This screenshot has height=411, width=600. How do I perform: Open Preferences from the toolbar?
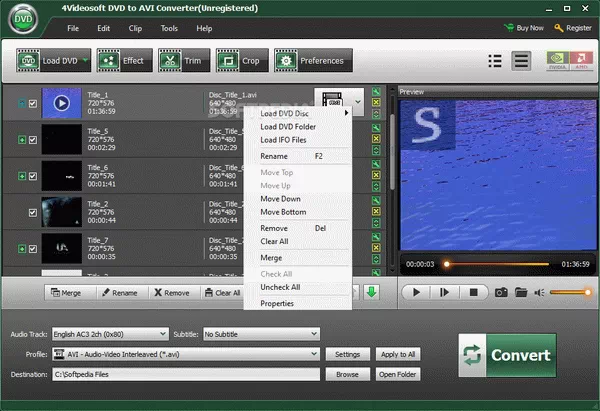[313, 60]
